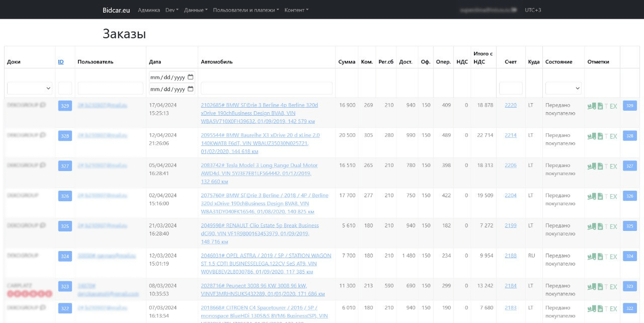Viewport: 644px width, 323px height.
Task: Click the T mark for order 326
Action: click(x=606, y=197)
